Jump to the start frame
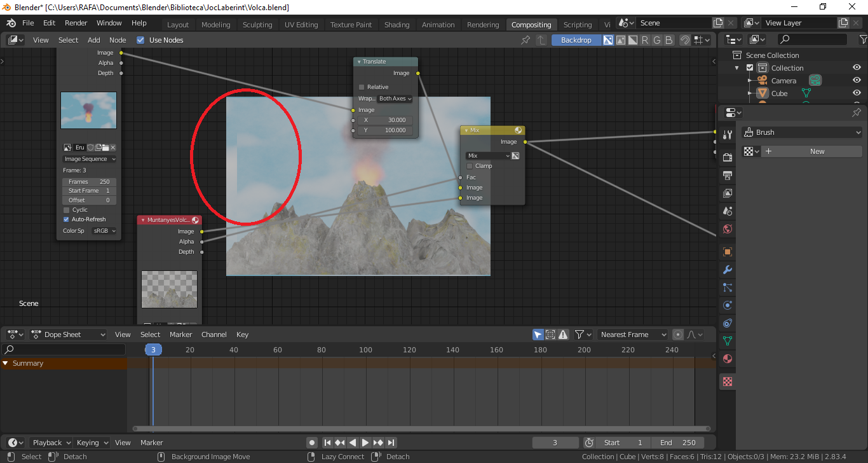 (327, 443)
